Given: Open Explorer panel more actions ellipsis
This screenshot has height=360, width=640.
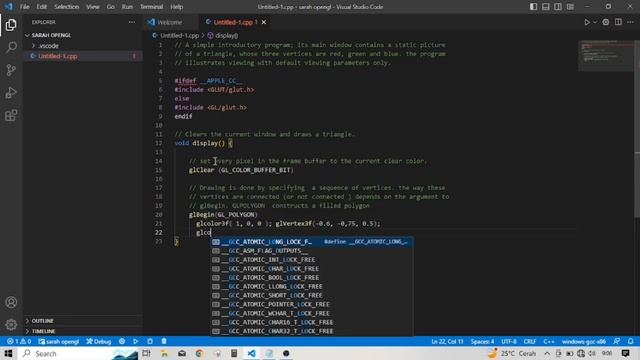Looking at the screenshot, I should (x=132, y=22).
